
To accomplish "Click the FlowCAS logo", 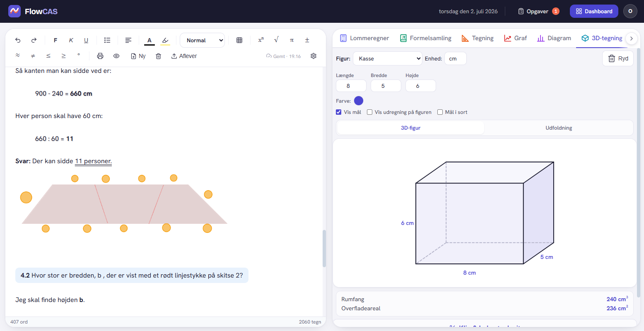I will pos(33,11).
